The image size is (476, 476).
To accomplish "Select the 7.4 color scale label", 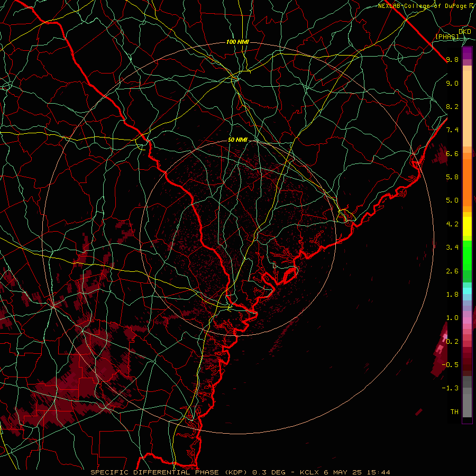I will (x=452, y=130).
